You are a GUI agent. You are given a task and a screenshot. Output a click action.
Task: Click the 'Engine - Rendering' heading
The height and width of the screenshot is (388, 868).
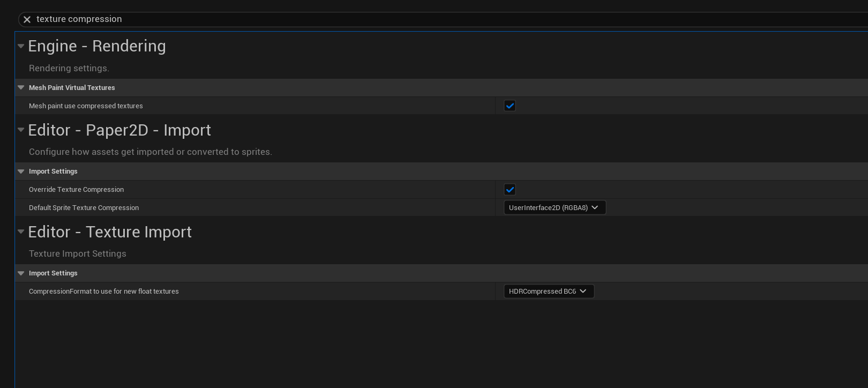pos(97,46)
